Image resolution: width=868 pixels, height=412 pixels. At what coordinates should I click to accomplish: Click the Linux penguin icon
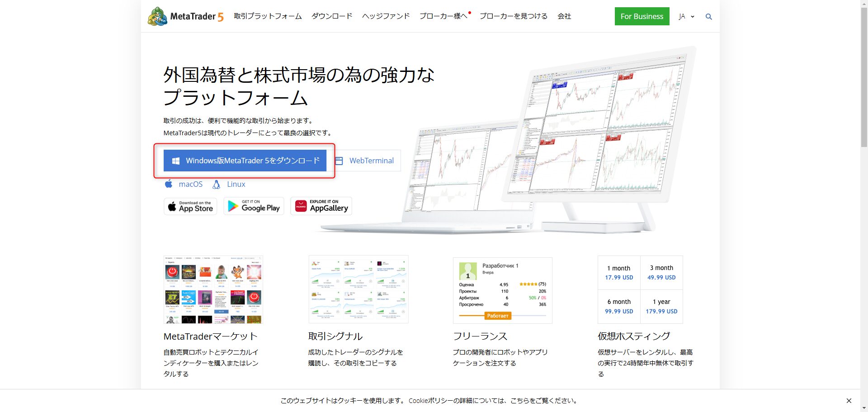coord(217,184)
